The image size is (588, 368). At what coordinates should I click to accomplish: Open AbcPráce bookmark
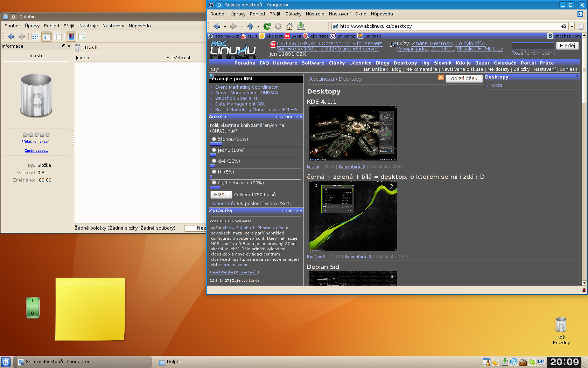coord(316,36)
